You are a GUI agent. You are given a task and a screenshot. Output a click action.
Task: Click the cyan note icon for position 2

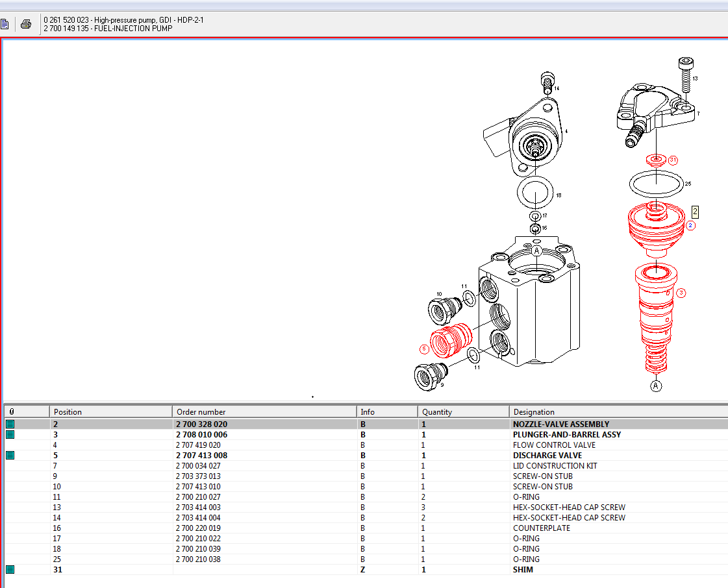10,424
